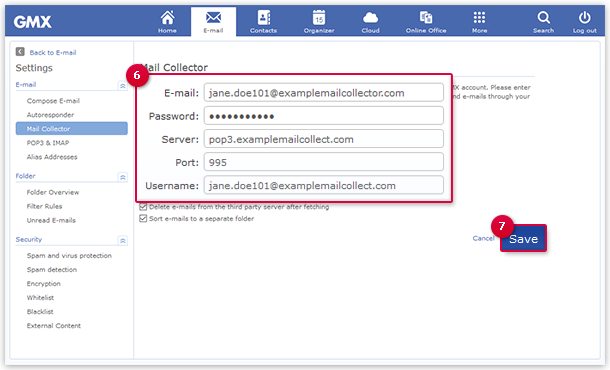Click the Save button
610x370 pixels.
523,238
